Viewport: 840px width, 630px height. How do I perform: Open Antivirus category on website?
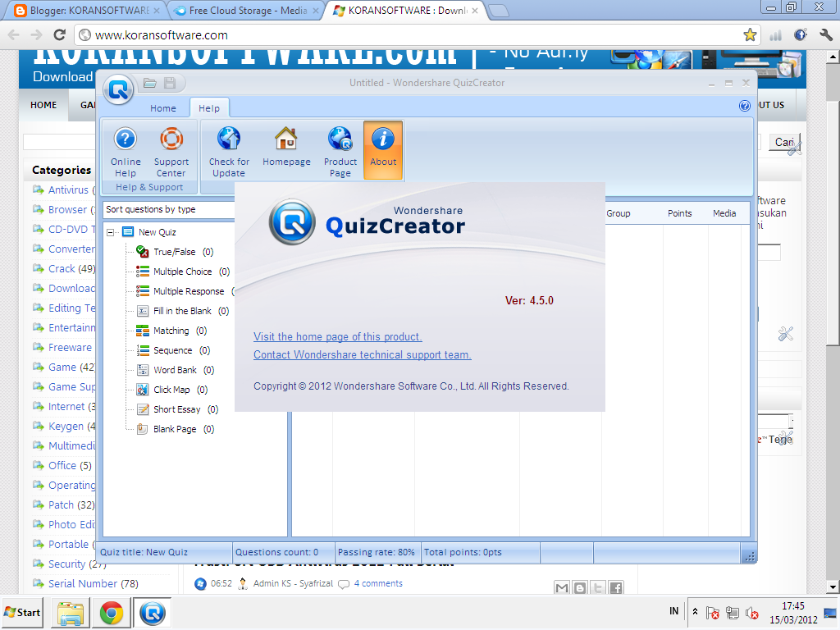coord(68,189)
